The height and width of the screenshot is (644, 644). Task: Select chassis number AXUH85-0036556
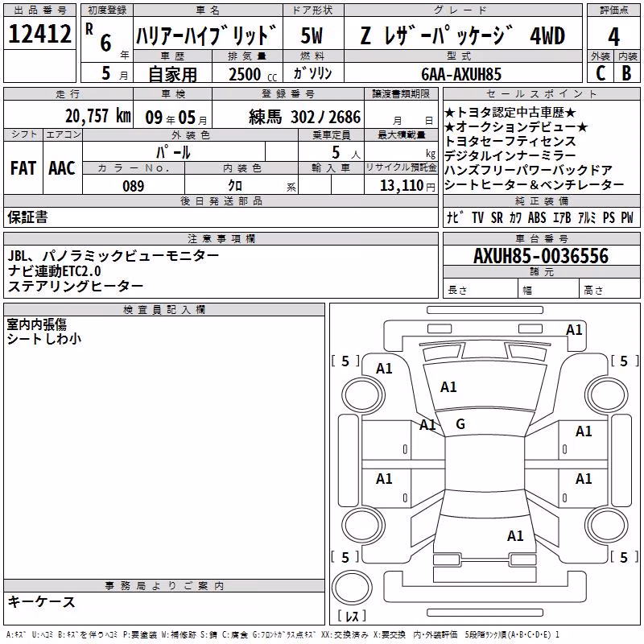pyautogui.click(x=541, y=256)
